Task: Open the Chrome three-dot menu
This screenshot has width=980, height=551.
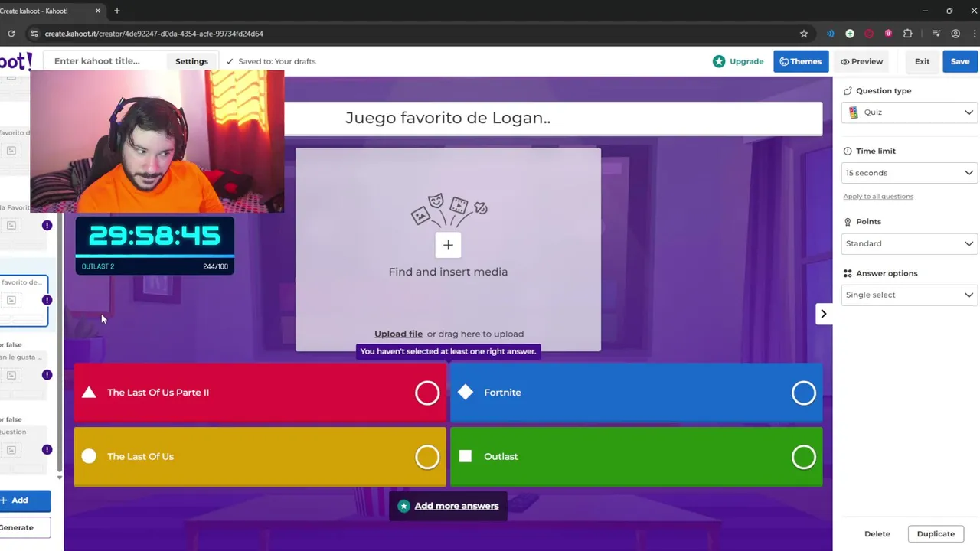Action: 975,34
